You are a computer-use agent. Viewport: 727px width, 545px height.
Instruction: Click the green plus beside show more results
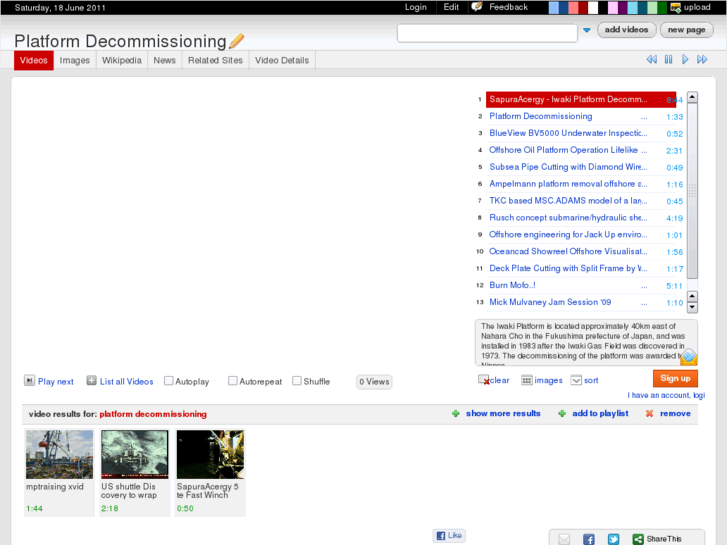pos(456,413)
